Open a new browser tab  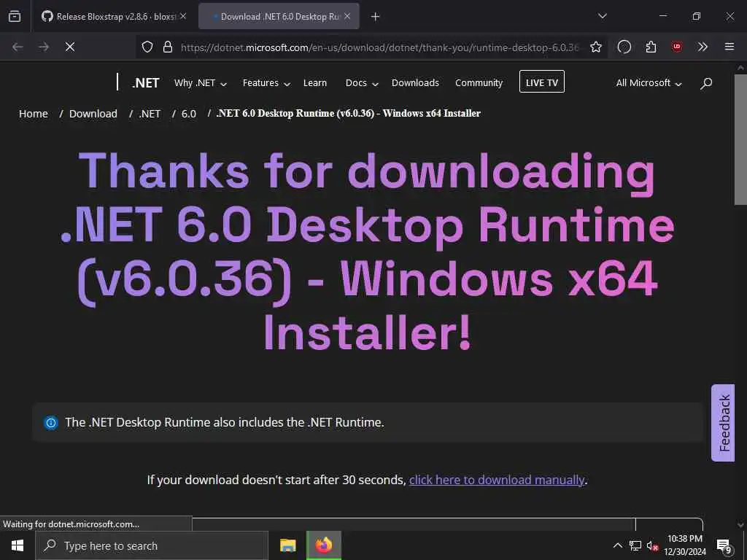coord(376,17)
